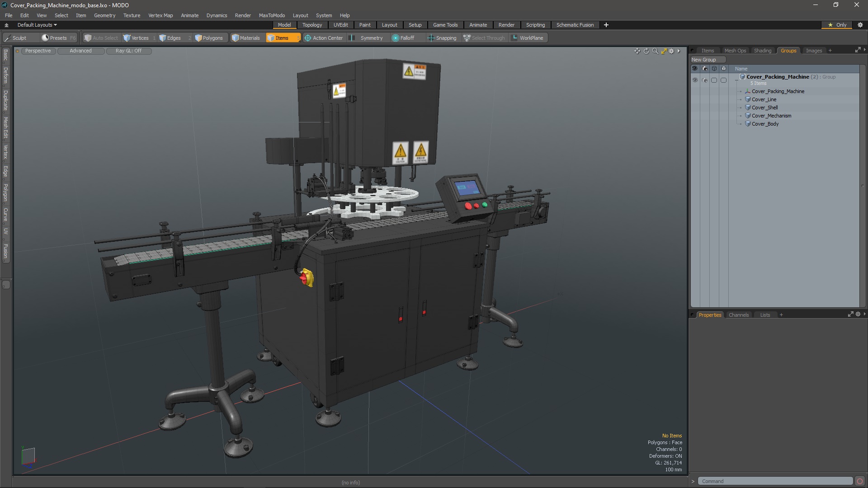868x488 pixels.
Task: Enable the Falloff tool
Action: click(403, 38)
